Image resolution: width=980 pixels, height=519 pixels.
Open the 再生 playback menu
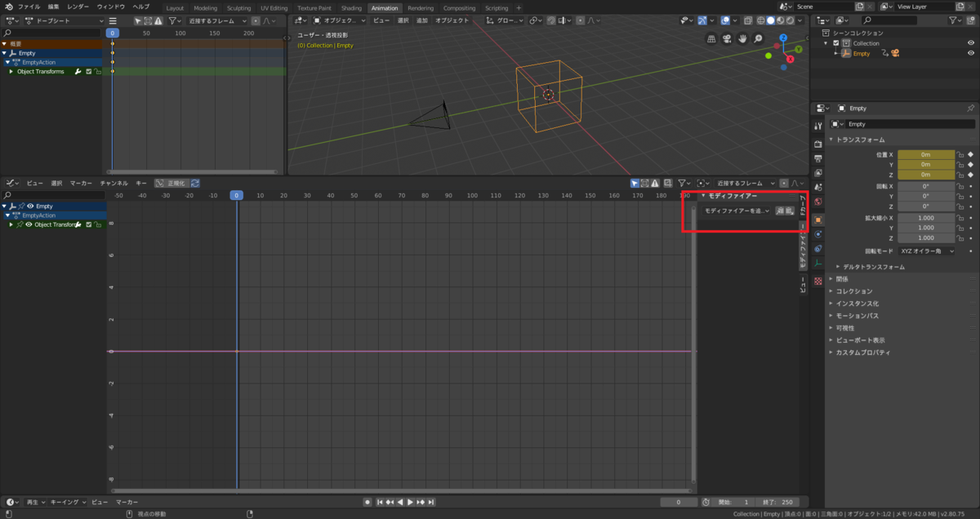tap(34, 502)
